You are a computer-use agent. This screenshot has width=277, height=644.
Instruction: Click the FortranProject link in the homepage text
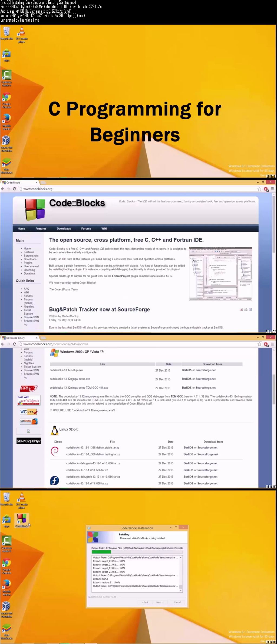tap(121, 276)
